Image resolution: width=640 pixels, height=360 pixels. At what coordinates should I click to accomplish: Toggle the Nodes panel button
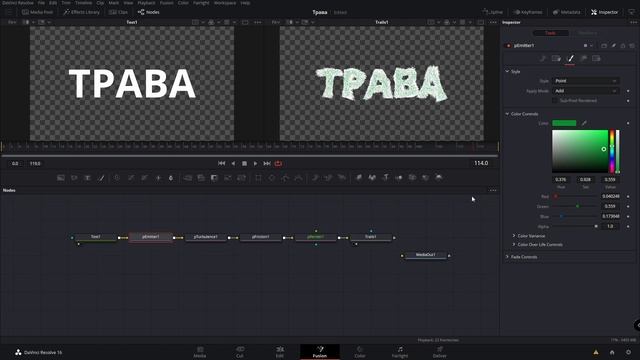click(149, 12)
